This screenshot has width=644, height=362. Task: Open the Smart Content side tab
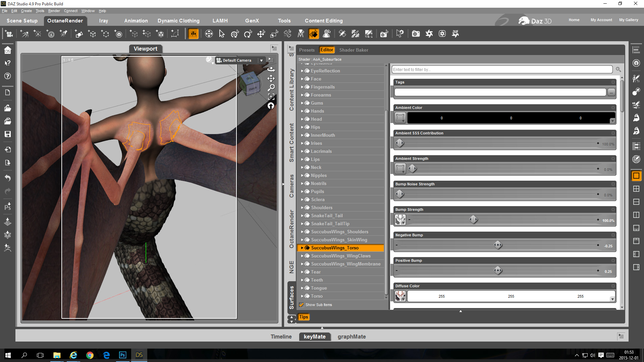click(291, 143)
